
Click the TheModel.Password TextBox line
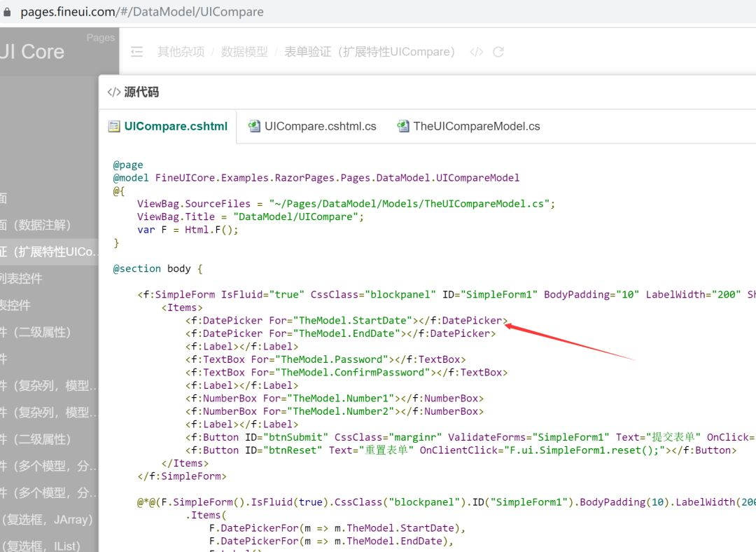pyautogui.click(x=325, y=360)
